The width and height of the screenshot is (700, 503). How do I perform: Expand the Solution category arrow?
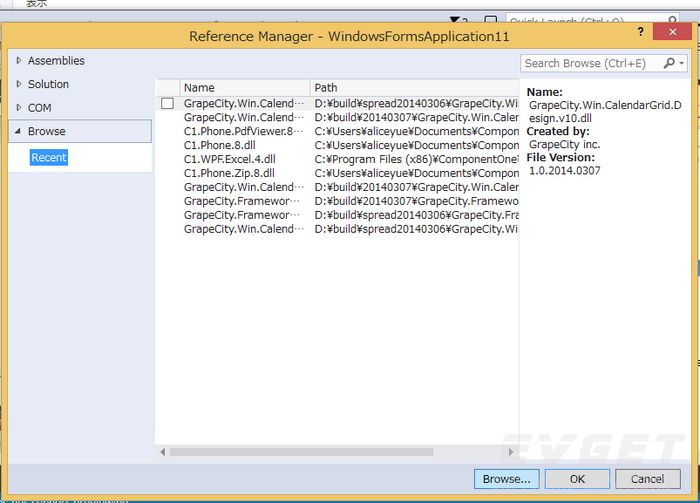click(18, 84)
